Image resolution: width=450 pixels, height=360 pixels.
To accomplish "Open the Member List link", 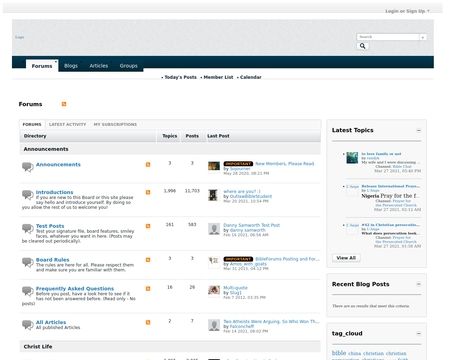I will [x=218, y=77].
